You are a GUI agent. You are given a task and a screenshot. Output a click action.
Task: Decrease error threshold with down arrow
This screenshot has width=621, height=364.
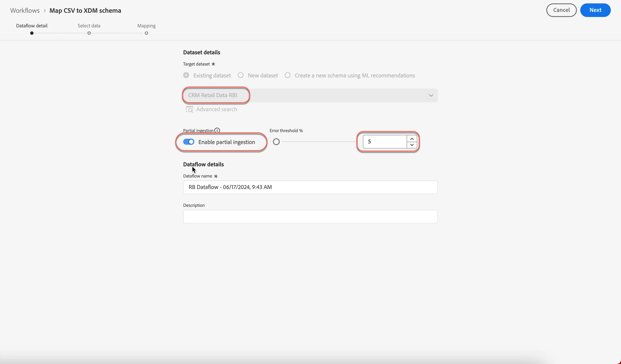click(412, 145)
